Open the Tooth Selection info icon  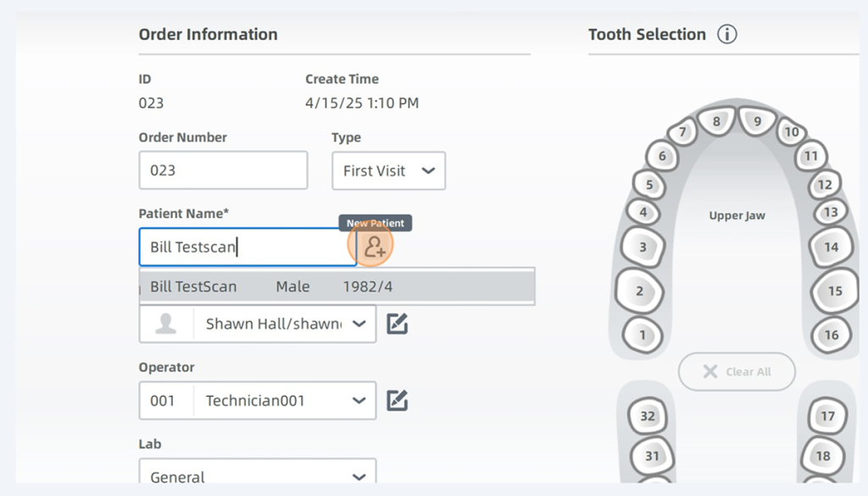(726, 35)
